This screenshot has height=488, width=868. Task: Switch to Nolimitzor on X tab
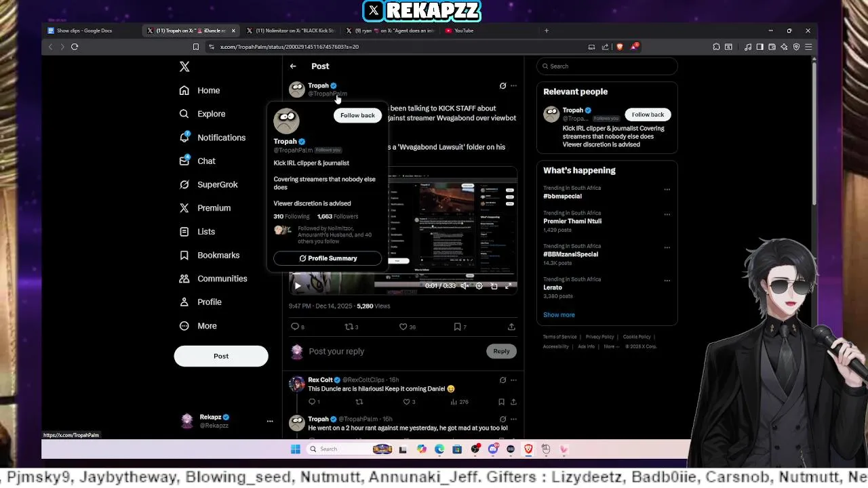(x=291, y=30)
